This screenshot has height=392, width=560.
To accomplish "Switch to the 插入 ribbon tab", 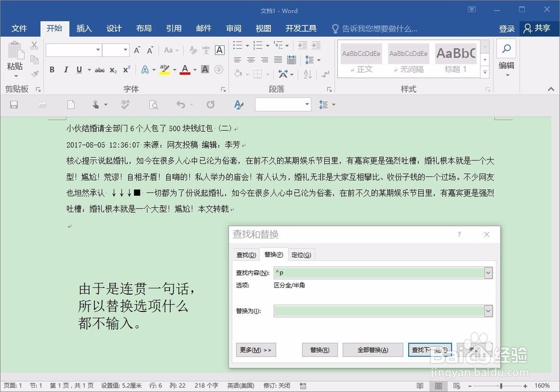I will click(x=84, y=29).
